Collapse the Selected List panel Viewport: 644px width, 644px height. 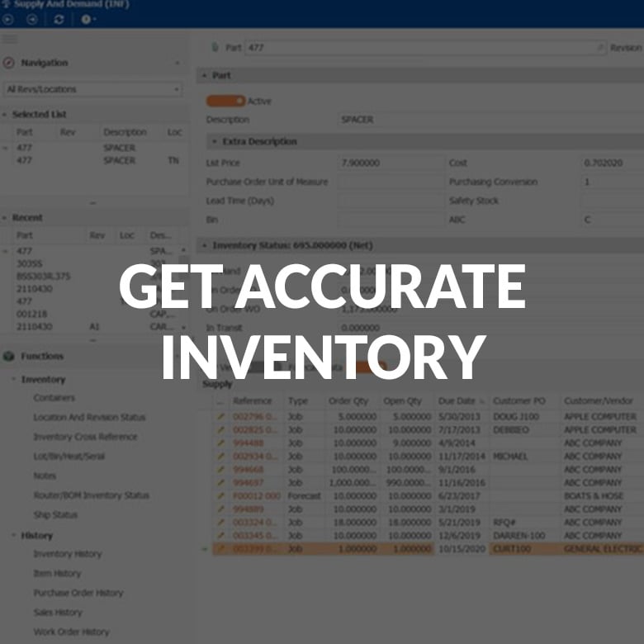tap(5, 115)
